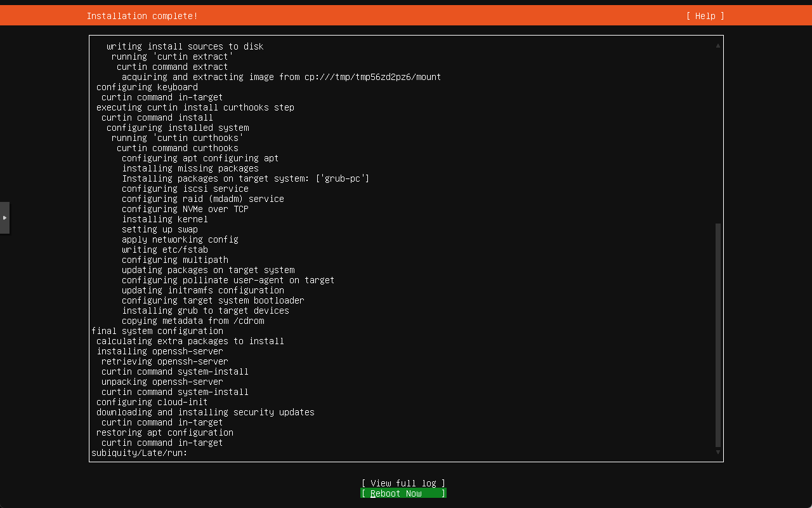The image size is (812, 508).
Task: Click the log scrollbar thumb
Action: [718, 335]
